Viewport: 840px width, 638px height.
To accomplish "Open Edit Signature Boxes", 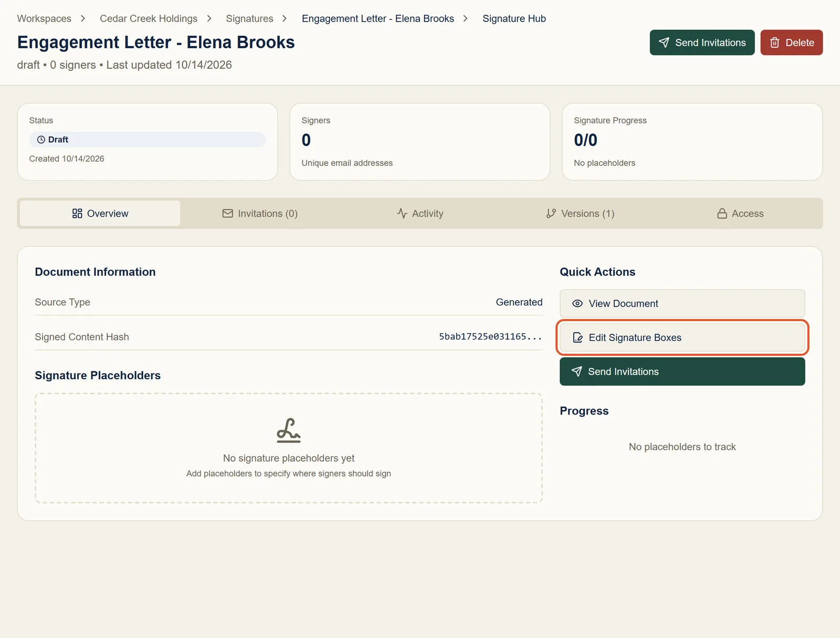I will [x=682, y=337].
